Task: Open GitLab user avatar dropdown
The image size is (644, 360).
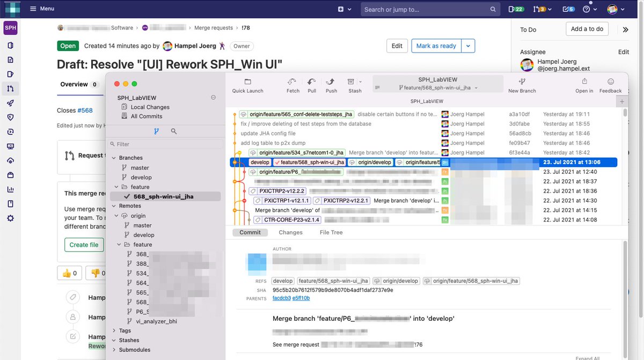Action: [616, 9]
